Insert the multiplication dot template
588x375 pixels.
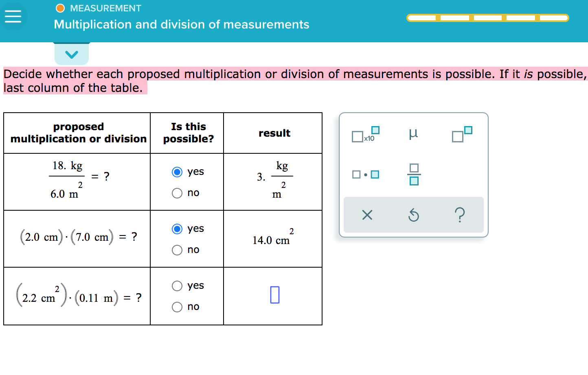coord(364,174)
